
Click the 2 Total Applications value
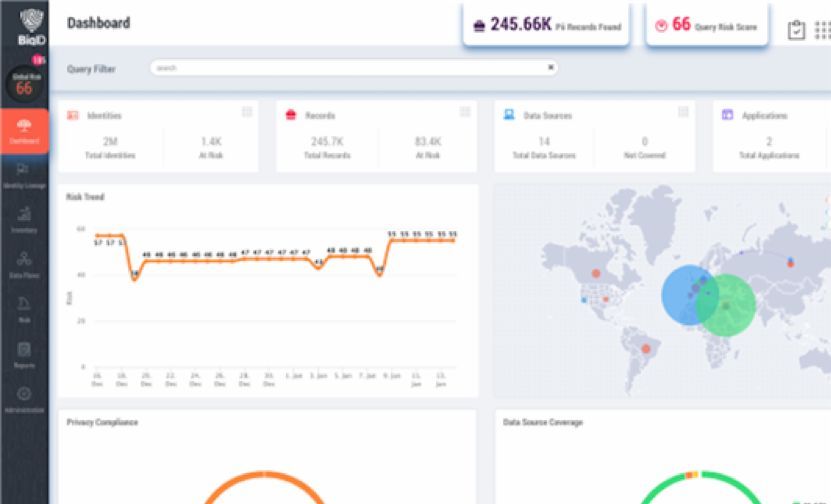(x=769, y=142)
